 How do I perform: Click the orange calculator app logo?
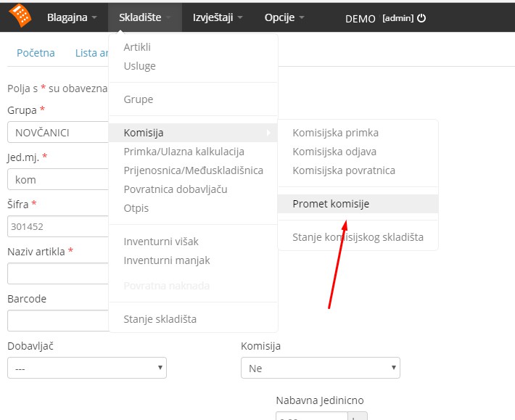click(x=20, y=15)
